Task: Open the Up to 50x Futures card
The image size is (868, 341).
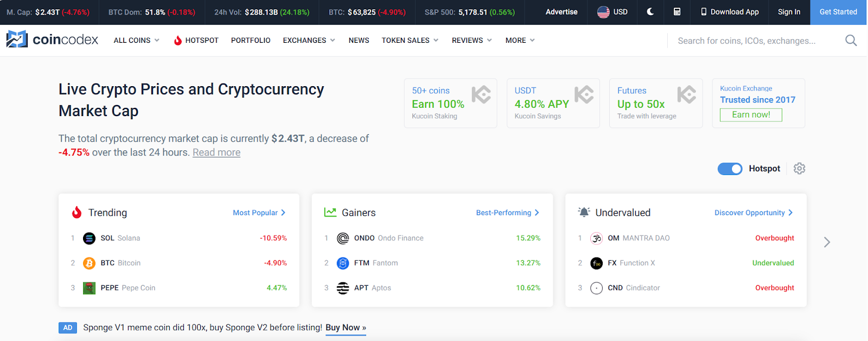Action: (656, 103)
